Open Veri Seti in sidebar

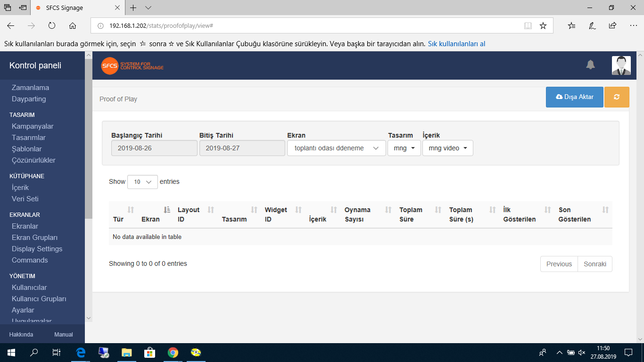tap(25, 199)
